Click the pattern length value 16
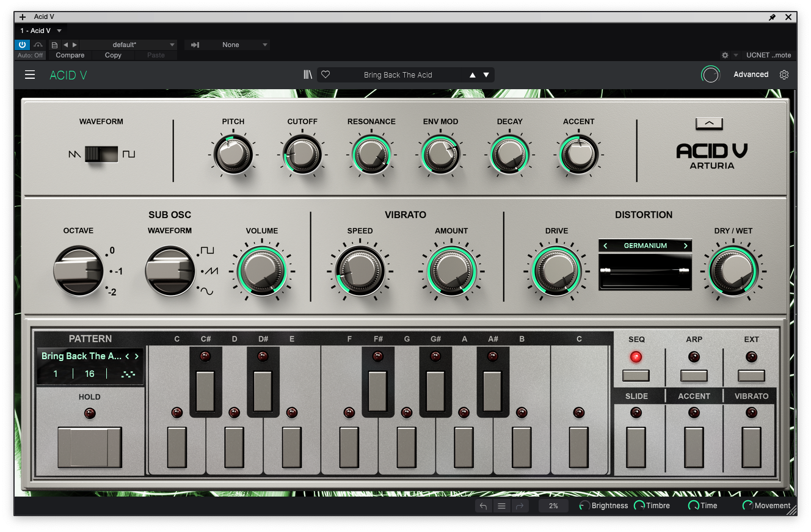 [90, 374]
